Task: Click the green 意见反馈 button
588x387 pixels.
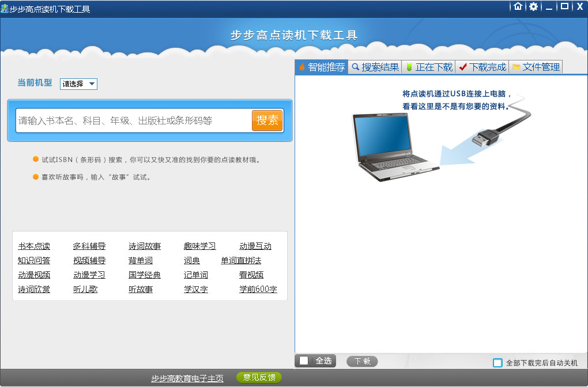Action: [259, 377]
